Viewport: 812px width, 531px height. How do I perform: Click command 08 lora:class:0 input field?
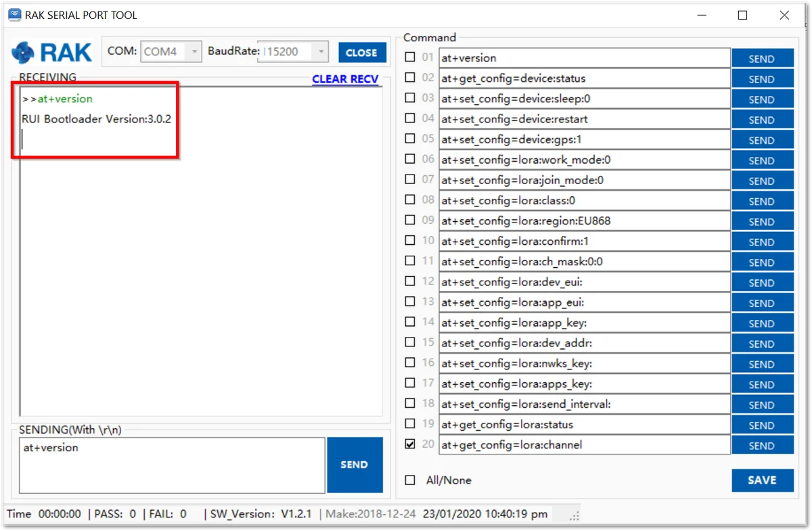[x=585, y=200]
